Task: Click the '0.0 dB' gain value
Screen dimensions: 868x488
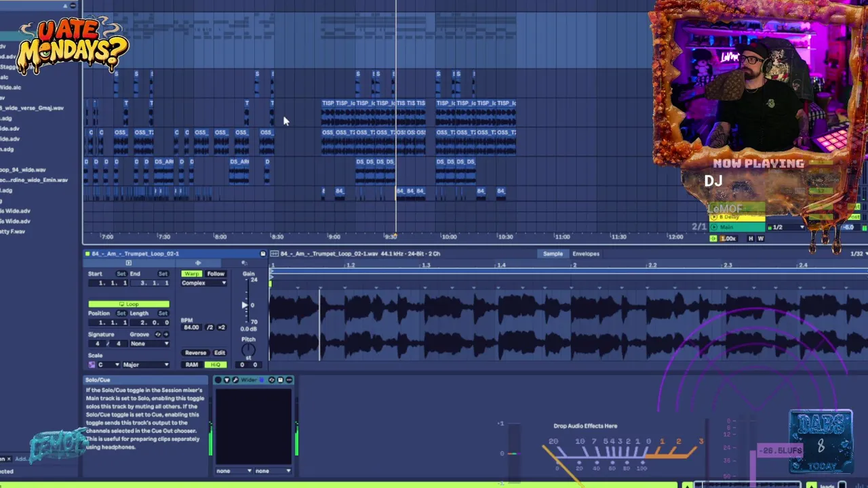Action: pyautogui.click(x=248, y=329)
